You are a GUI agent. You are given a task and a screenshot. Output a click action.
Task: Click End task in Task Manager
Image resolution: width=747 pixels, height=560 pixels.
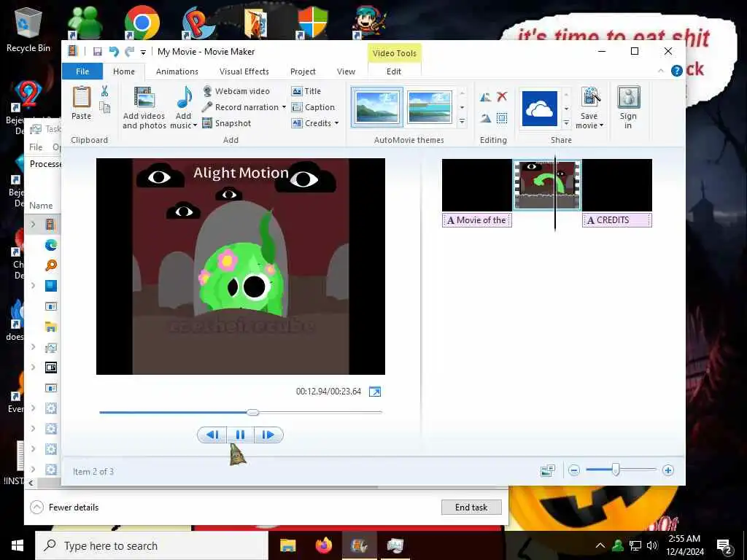(471, 507)
